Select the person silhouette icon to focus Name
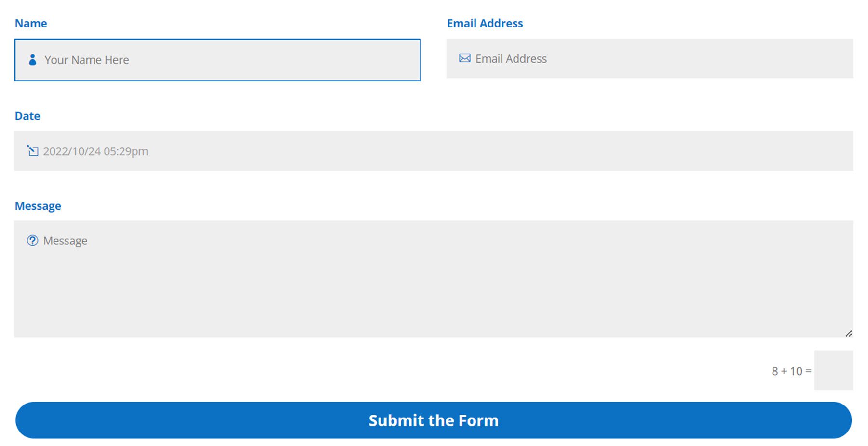The width and height of the screenshot is (868, 446). click(32, 59)
